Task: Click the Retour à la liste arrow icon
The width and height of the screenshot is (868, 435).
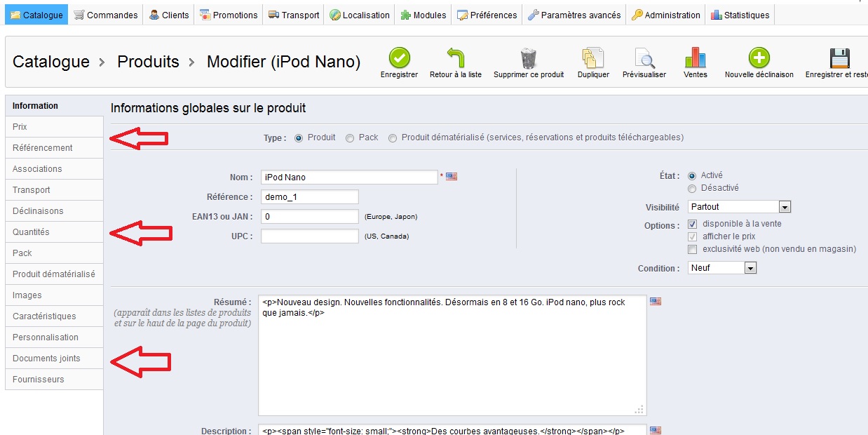Action: point(456,58)
